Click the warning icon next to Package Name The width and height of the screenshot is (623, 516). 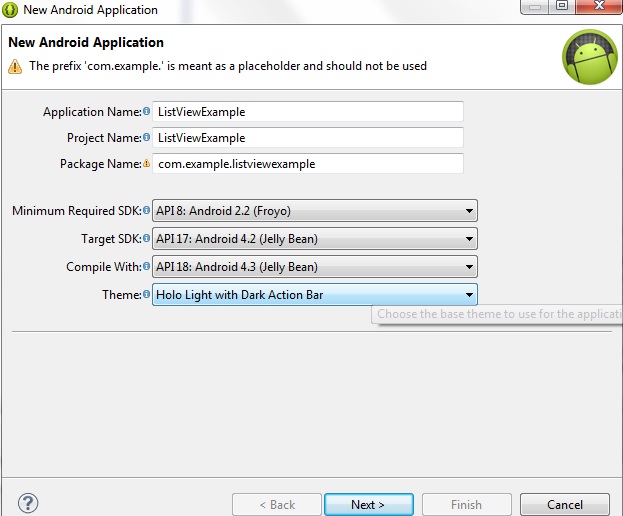coord(147,163)
